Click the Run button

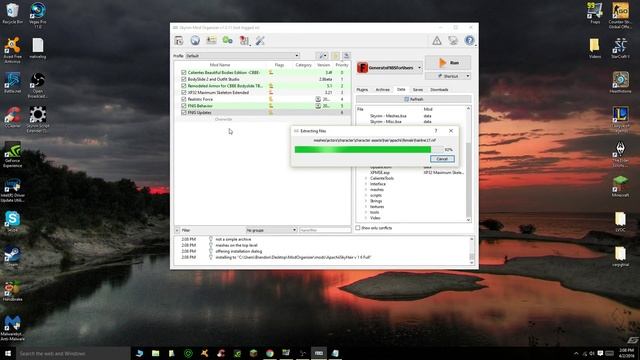[x=448, y=63]
